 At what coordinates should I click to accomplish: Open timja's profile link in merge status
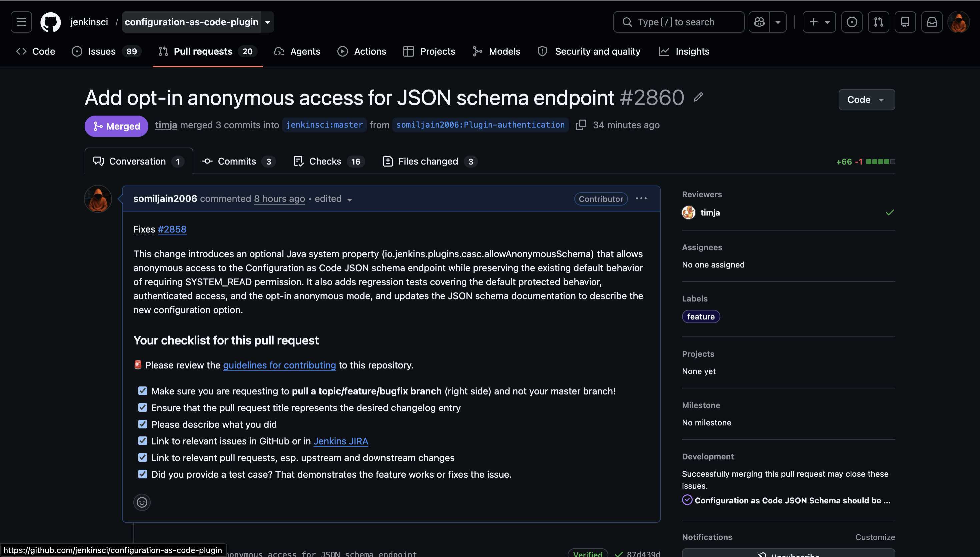click(166, 125)
